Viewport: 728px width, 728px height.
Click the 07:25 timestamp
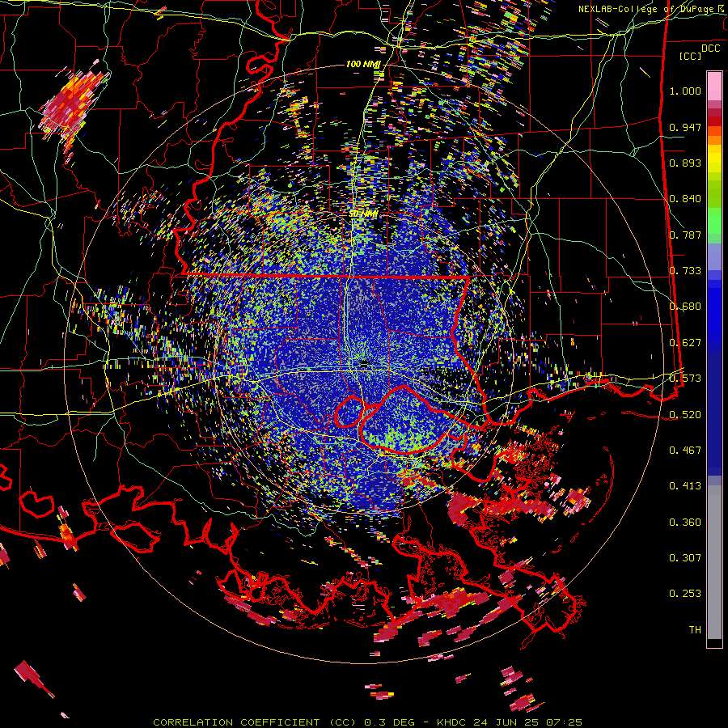[564, 722]
